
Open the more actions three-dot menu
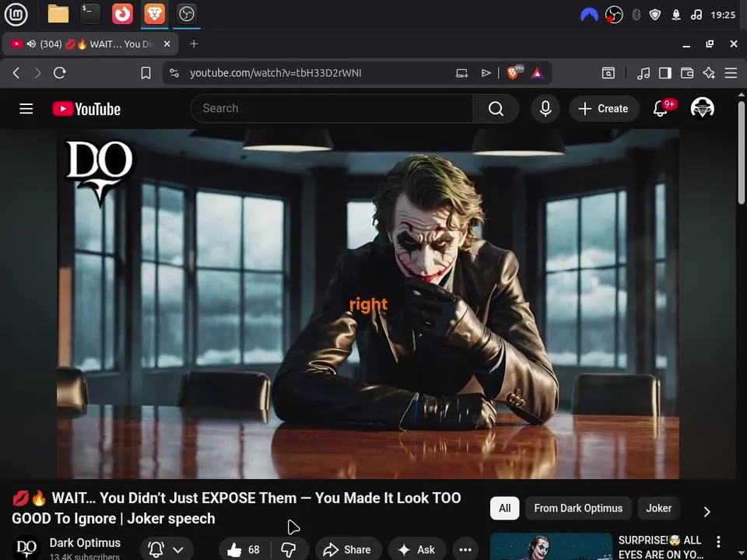coord(465,550)
